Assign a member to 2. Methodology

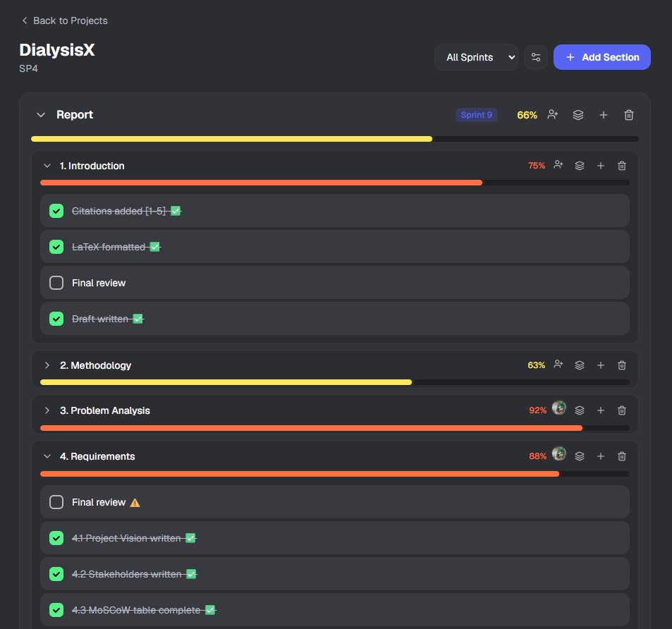coord(558,365)
